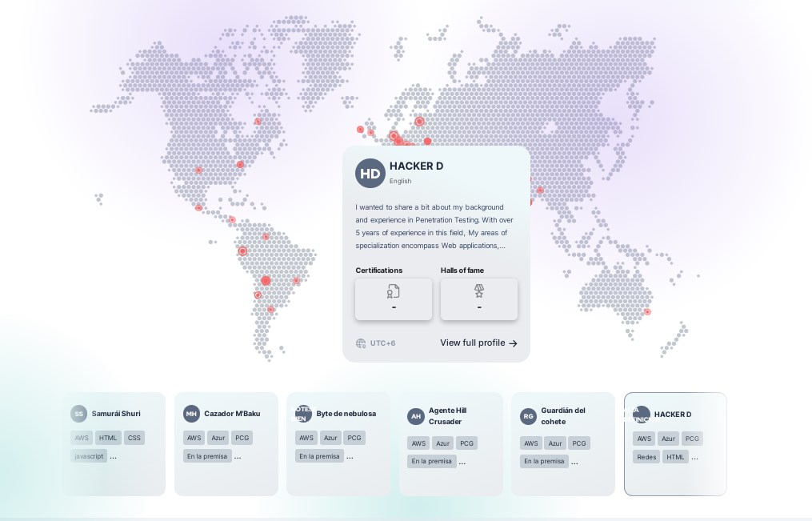Click the AH avatar of Agente Hill Crusader
Image resolution: width=812 pixels, height=521 pixels.
click(x=416, y=416)
